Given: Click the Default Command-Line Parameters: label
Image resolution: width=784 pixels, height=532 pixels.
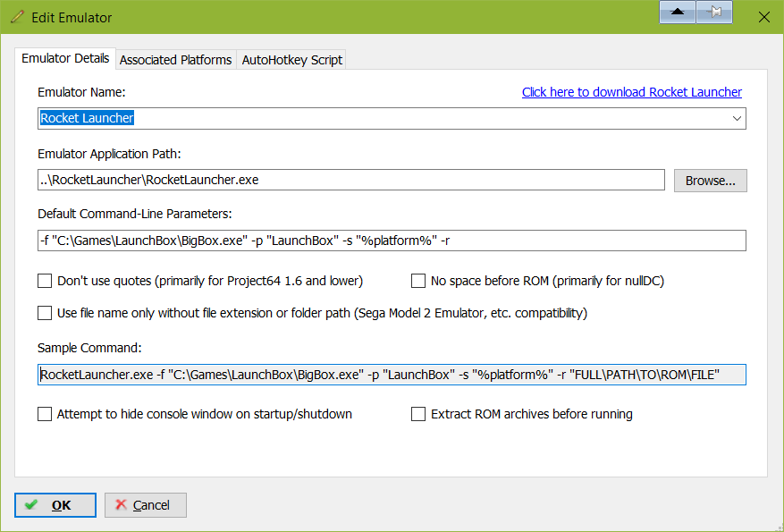Looking at the screenshot, I should click(134, 214).
